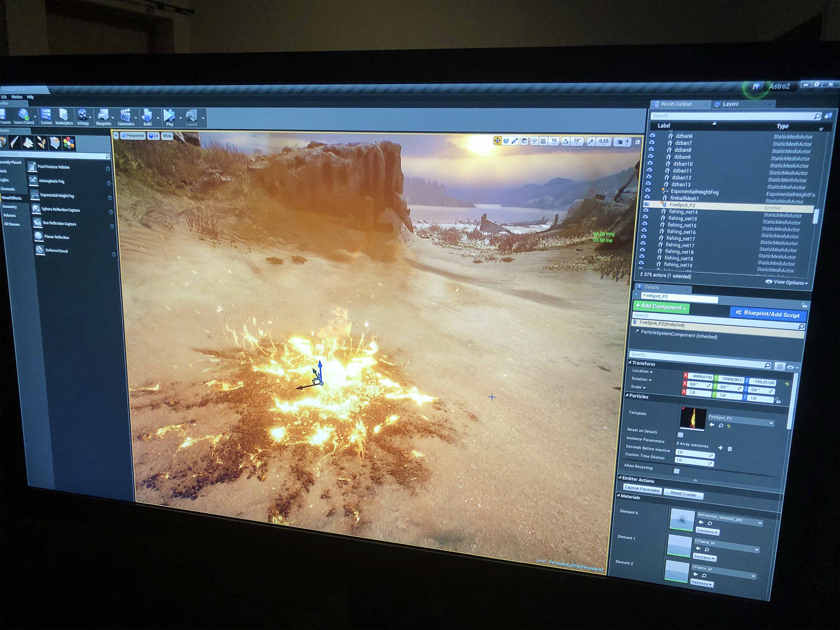Select the Landscape mode icon
Viewport: 840px width, 630px height.
[x=28, y=142]
